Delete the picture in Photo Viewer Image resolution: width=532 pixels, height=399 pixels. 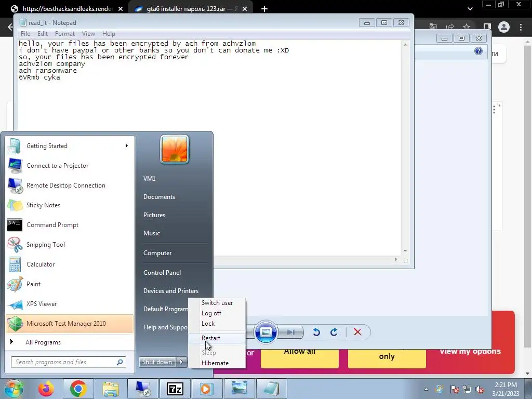click(x=357, y=332)
